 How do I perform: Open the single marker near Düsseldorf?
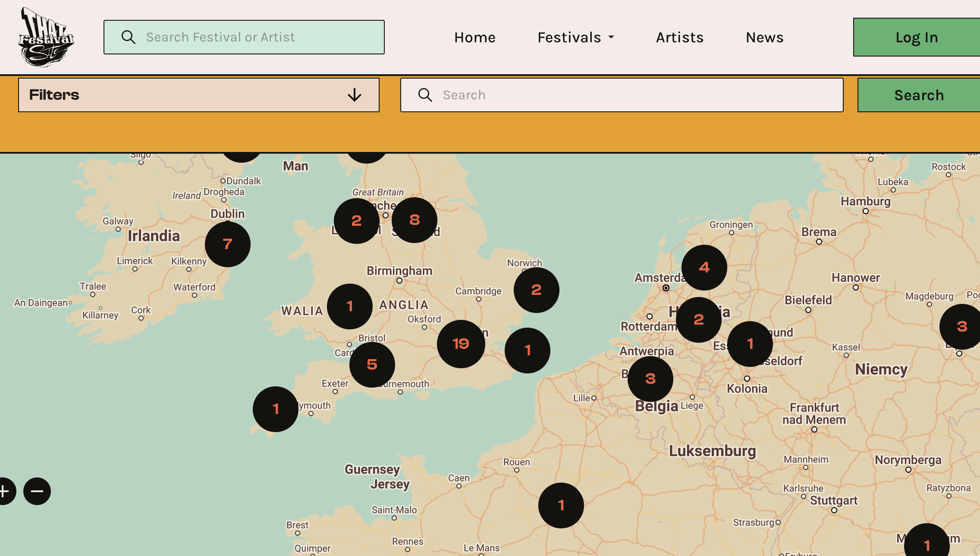750,344
